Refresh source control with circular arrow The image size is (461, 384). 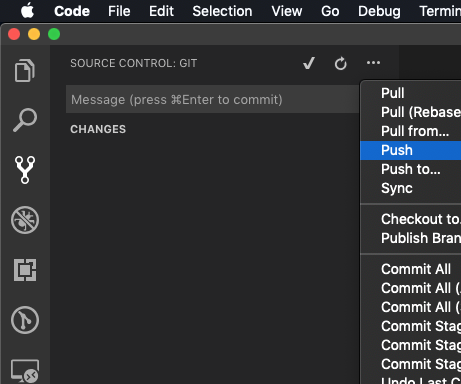tap(340, 63)
